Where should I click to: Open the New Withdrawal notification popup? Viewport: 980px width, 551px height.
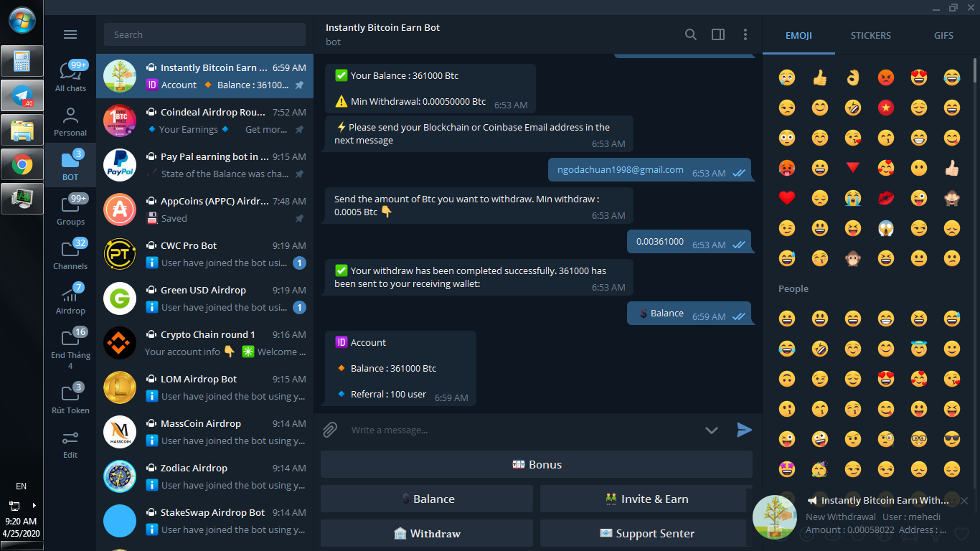(863, 517)
